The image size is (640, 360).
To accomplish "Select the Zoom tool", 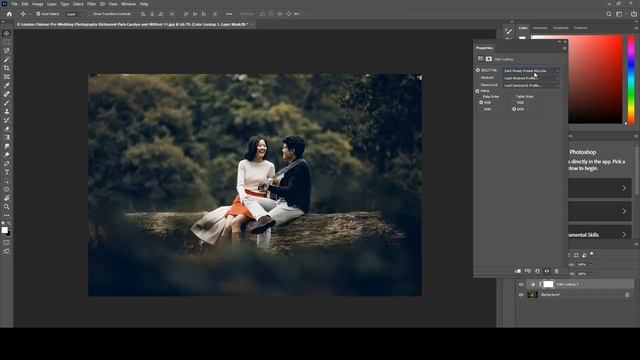I will (7, 207).
